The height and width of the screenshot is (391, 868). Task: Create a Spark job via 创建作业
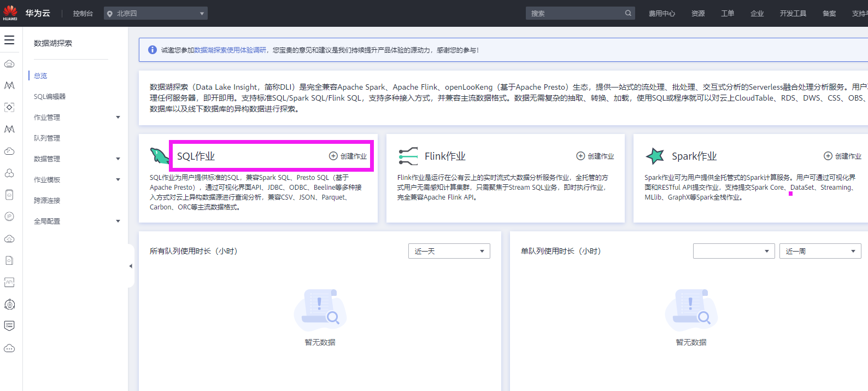tap(848, 156)
